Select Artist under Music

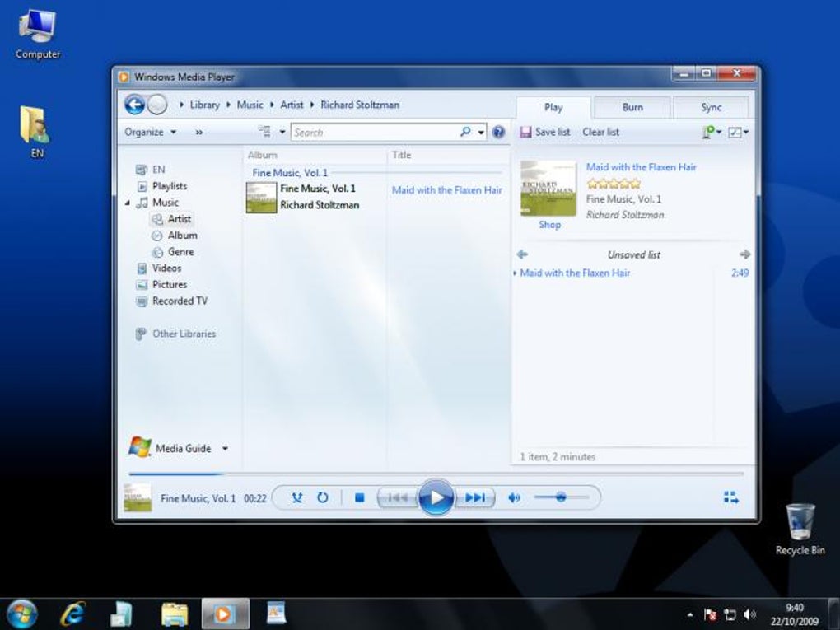click(171, 219)
